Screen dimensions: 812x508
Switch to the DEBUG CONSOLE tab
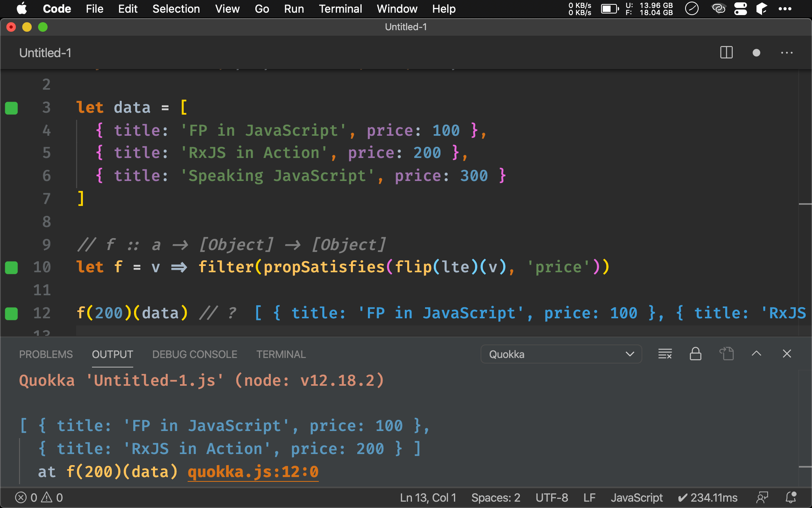point(195,354)
